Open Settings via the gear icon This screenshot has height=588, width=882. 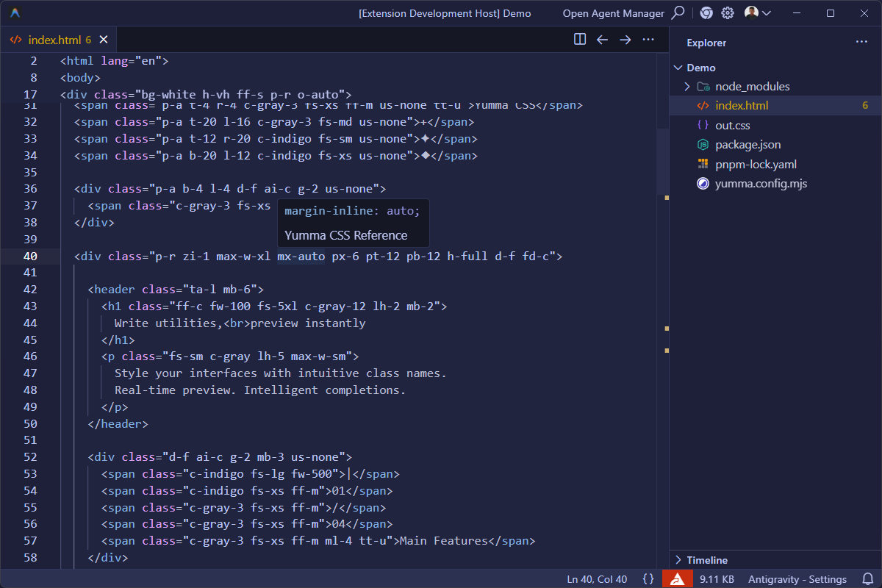coord(727,12)
